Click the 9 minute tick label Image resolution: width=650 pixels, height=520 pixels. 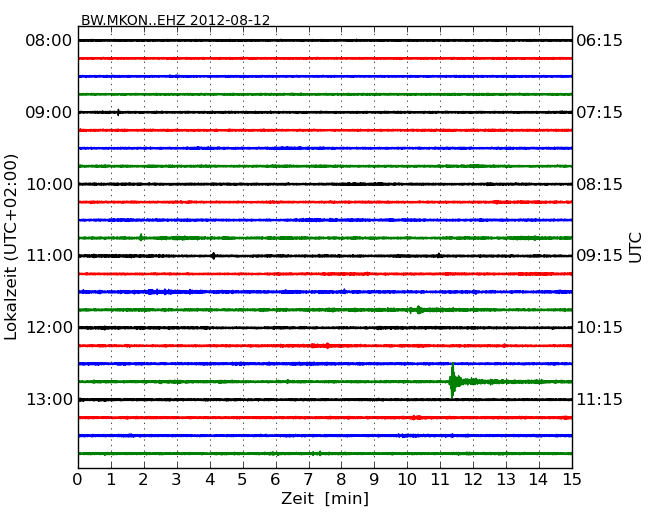pyautogui.click(x=374, y=480)
